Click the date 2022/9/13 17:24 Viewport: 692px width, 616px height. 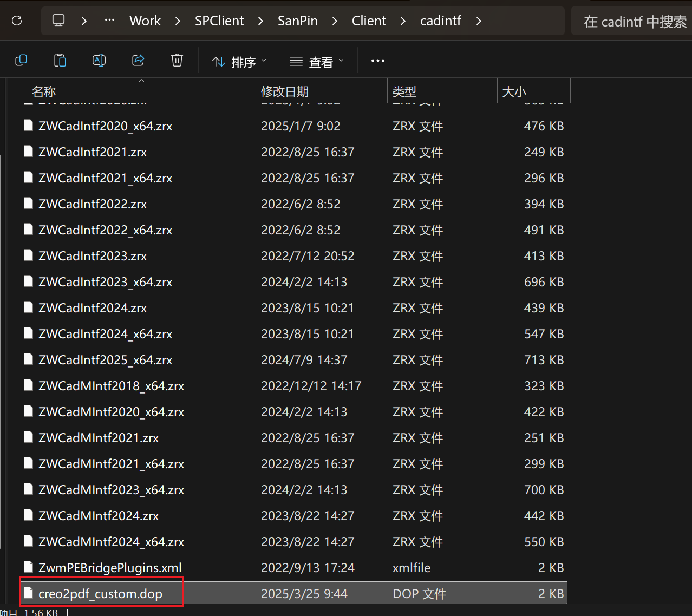[308, 567]
